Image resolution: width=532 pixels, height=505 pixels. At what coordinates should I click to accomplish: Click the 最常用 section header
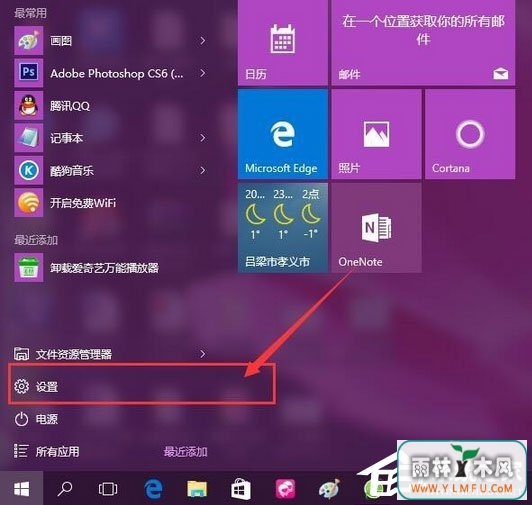(30, 13)
